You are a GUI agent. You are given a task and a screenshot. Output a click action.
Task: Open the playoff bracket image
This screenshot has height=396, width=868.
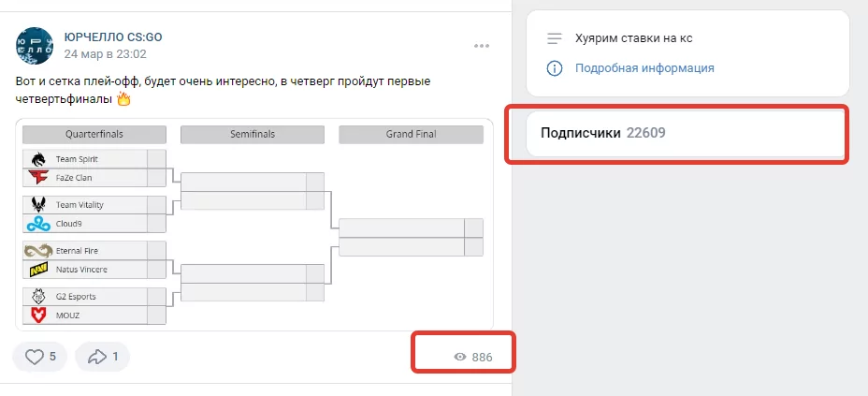click(254, 224)
